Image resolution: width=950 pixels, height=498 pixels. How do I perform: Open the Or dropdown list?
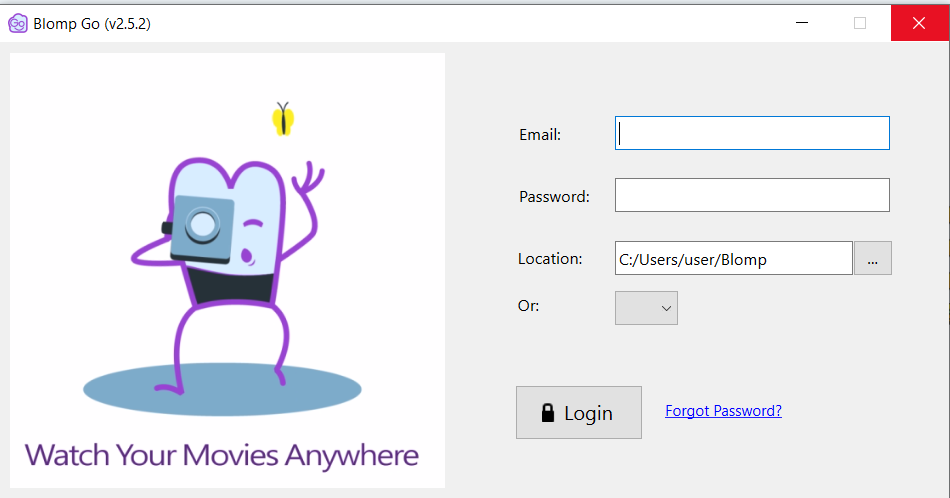(x=646, y=308)
